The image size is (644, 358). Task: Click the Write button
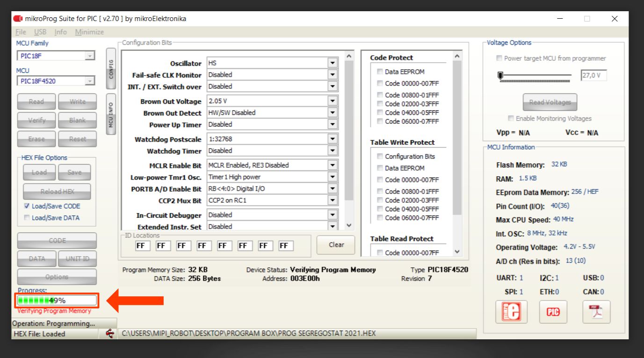point(78,102)
